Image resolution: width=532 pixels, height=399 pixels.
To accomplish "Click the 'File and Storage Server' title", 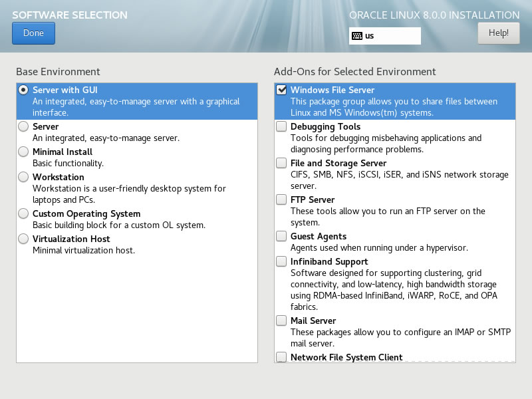I will tap(338, 163).
